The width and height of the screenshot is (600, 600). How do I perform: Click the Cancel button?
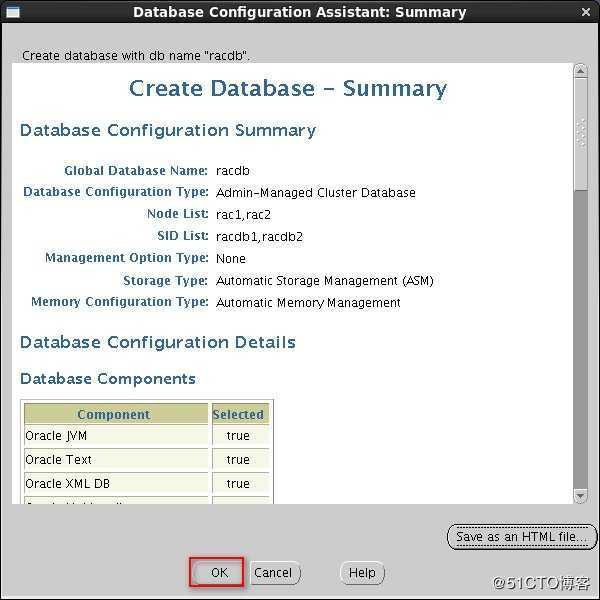[275, 572]
